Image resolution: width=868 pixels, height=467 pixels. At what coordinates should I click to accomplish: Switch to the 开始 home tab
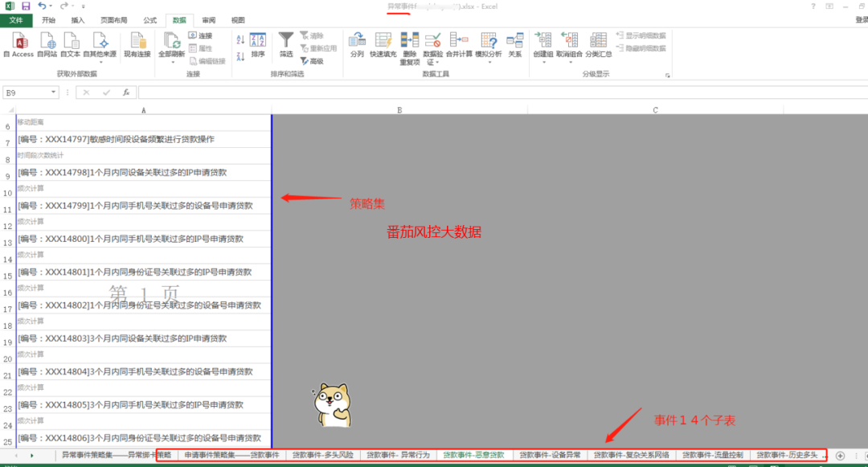(49, 20)
